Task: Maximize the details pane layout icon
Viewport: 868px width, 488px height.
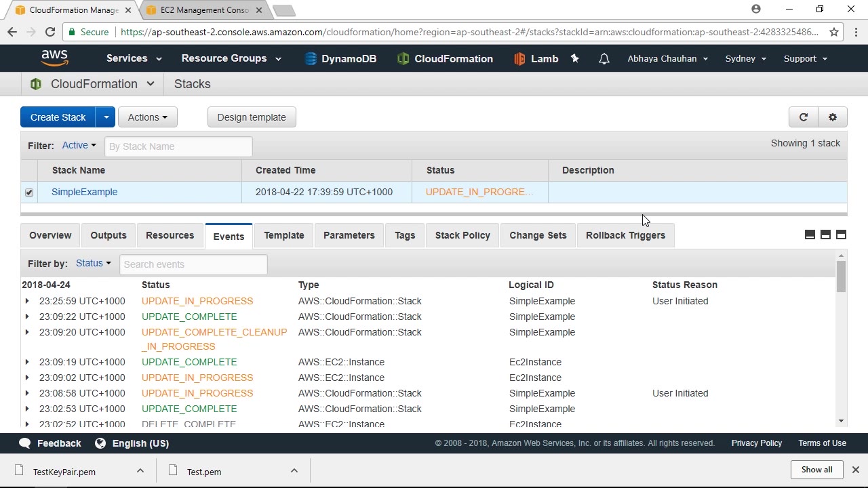Action: click(x=841, y=235)
